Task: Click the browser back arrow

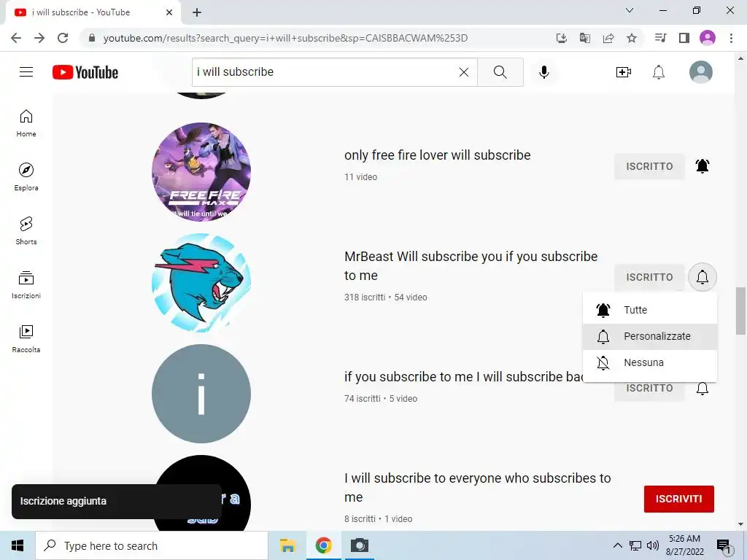Action: pyautogui.click(x=16, y=38)
